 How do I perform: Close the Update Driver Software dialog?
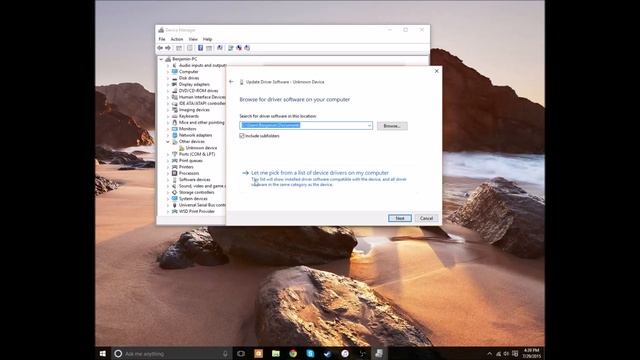pos(436,71)
